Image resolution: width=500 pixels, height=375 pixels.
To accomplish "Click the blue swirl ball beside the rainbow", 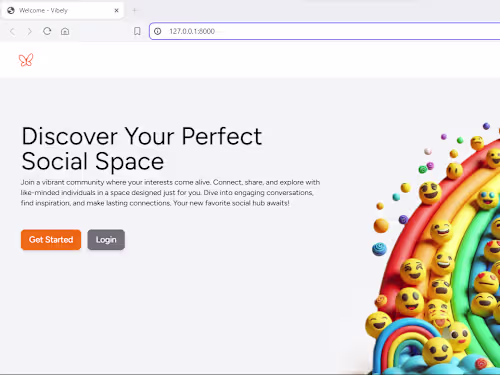I will [x=379, y=249].
